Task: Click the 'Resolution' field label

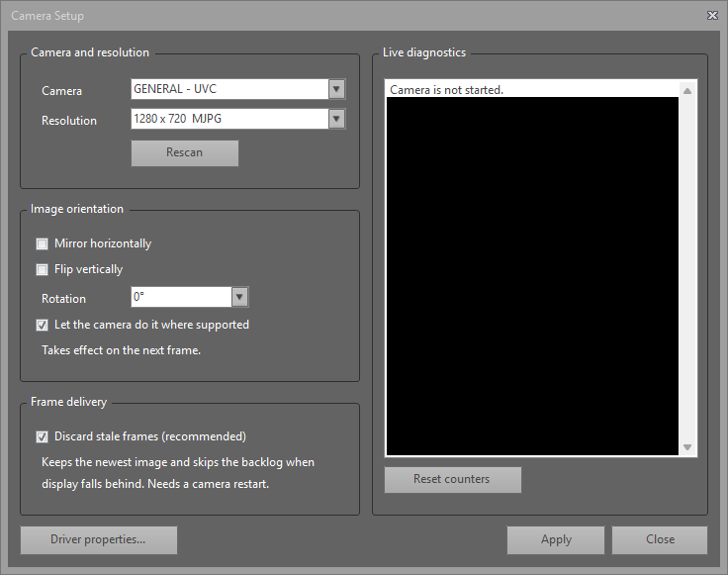Action: [69, 121]
